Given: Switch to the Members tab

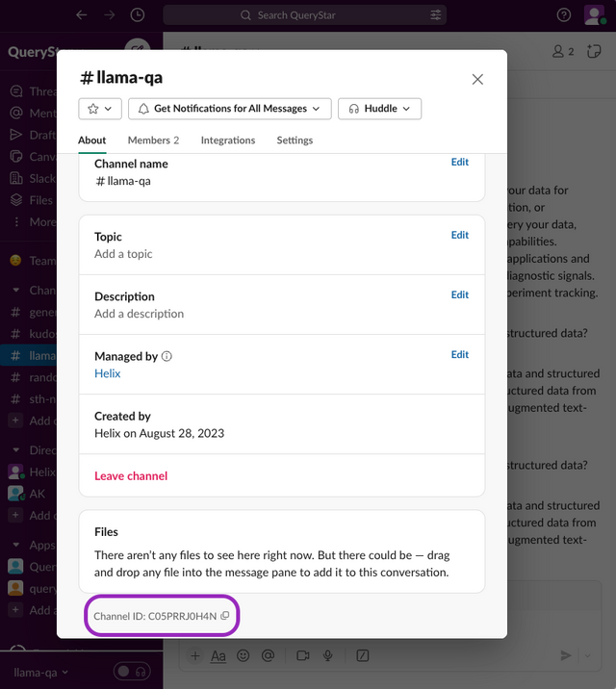Looking at the screenshot, I should coord(153,140).
